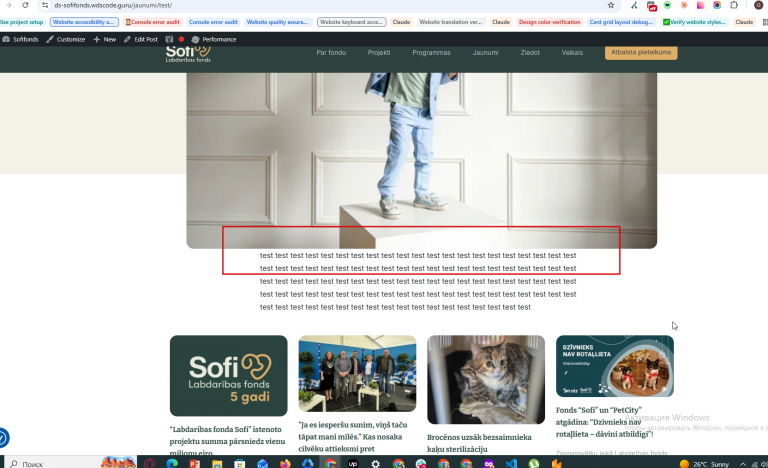
Task: Open the 26°C Sunny weather widget
Action: pyautogui.click(x=704, y=464)
